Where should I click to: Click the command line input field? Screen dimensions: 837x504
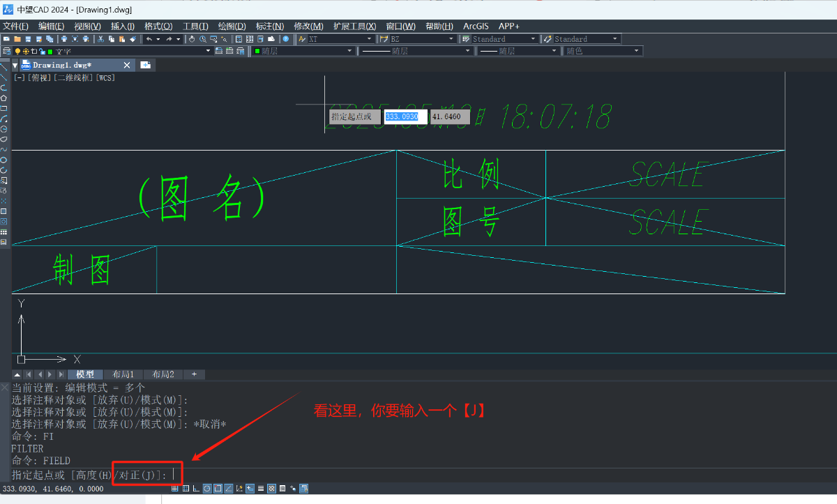tap(418, 475)
